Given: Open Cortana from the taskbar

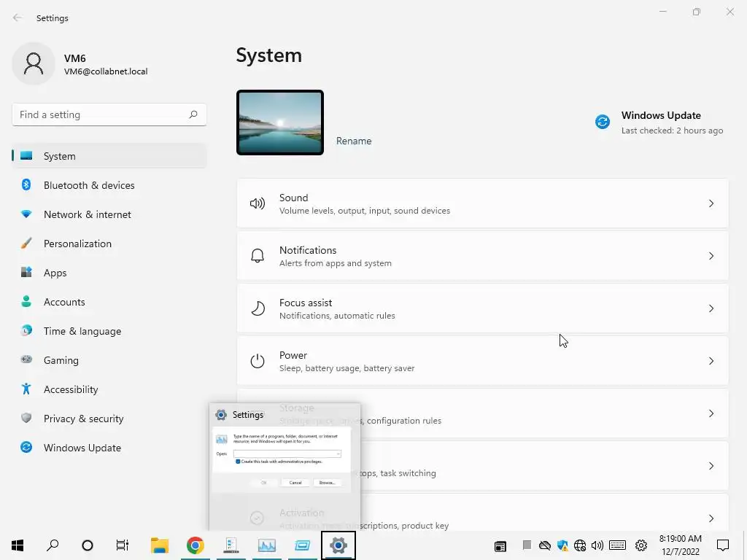Looking at the screenshot, I should click(x=88, y=545).
